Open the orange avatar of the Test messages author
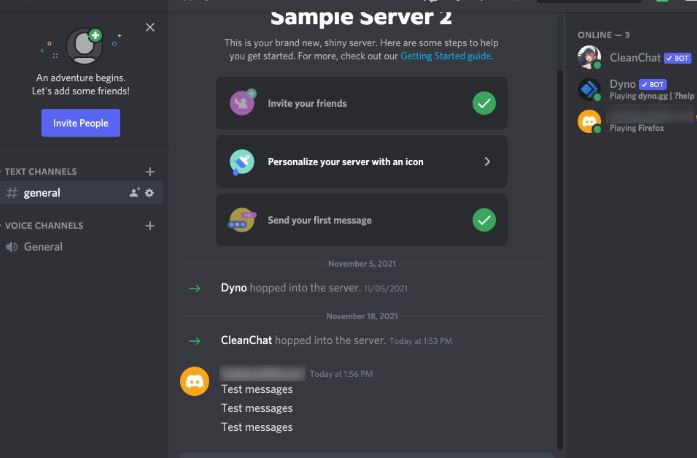Viewport: 697px width, 458px height. click(194, 382)
